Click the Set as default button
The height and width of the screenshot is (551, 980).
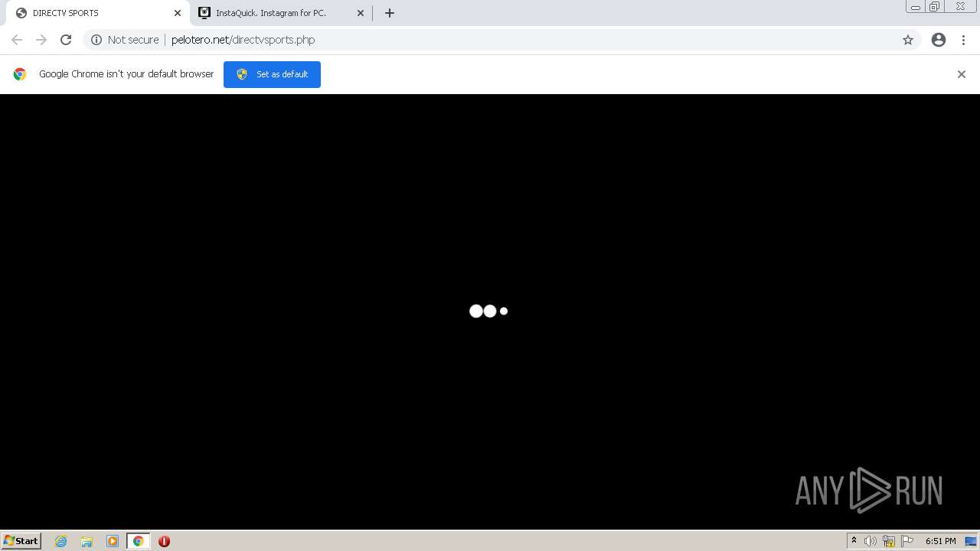pyautogui.click(x=272, y=74)
